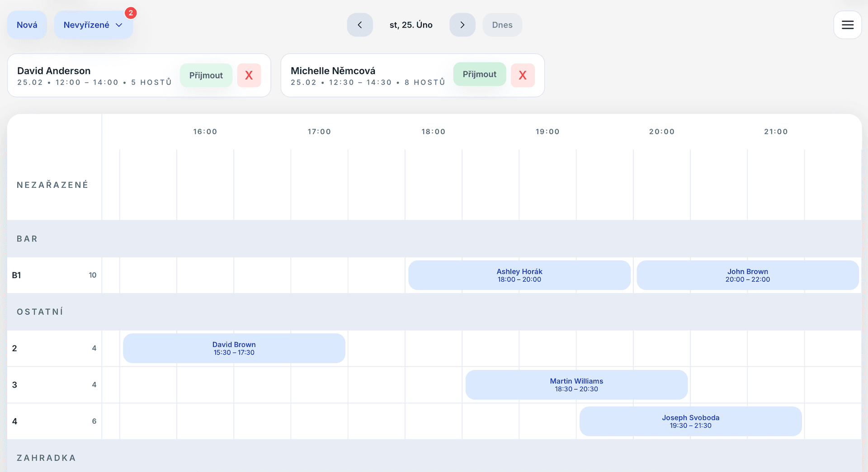This screenshot has width=868, height=472.
Task: Go to the next day
Action: [462, 25]
